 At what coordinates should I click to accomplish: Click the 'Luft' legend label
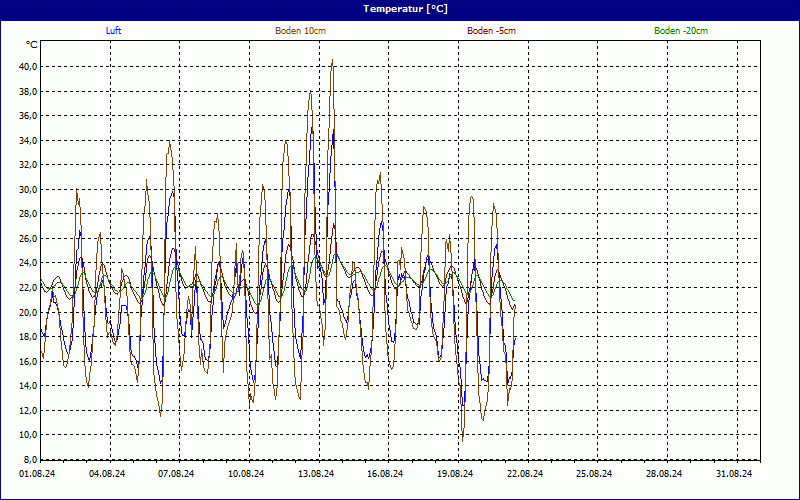click(113, 31)
